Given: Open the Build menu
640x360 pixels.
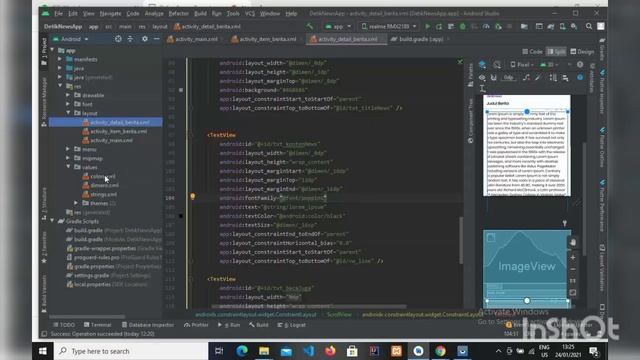Looking at the screenshot, I should (200, 13).
